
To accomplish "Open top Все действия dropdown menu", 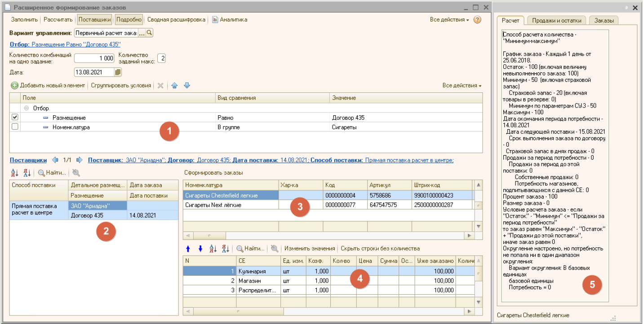I will (x=449, y=20).
